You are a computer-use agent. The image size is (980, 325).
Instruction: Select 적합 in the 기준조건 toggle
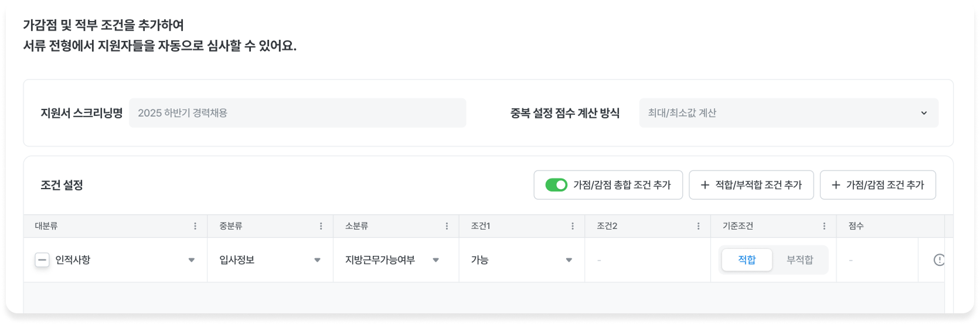point(747,260)
